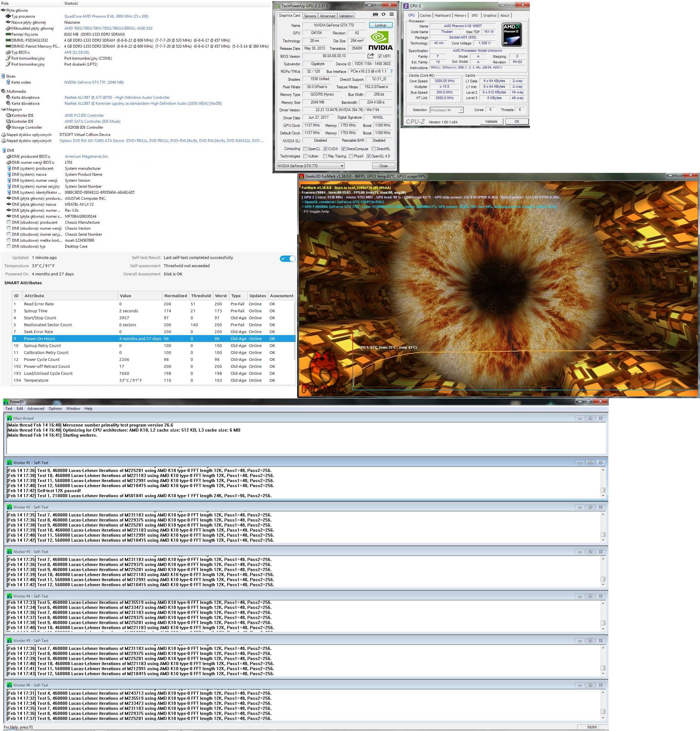700x731 pixels.
Task: Toggle the DirectCompute checkbox
Action: [x=344, y=149]
